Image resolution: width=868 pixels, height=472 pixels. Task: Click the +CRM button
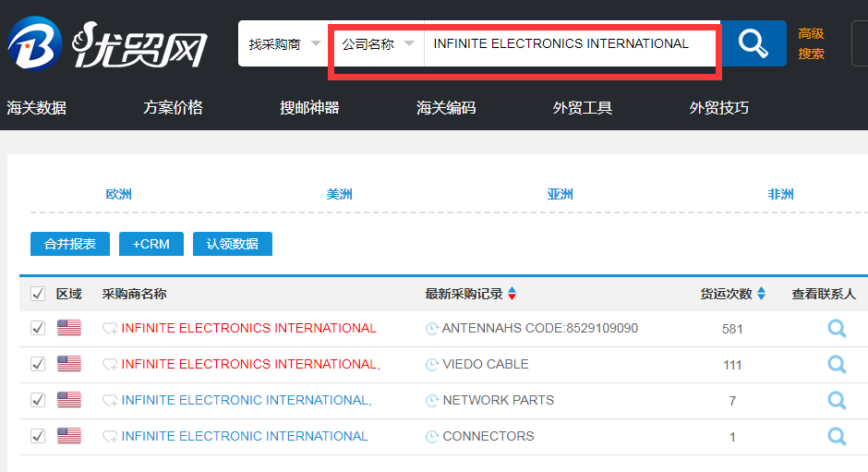(x=151, y=244)
